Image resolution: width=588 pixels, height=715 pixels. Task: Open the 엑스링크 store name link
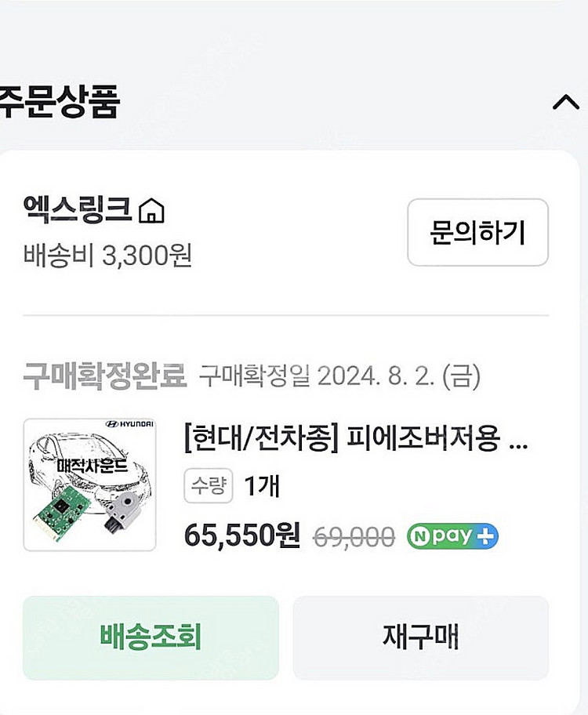pyautogui.click(x=78, y=210)
